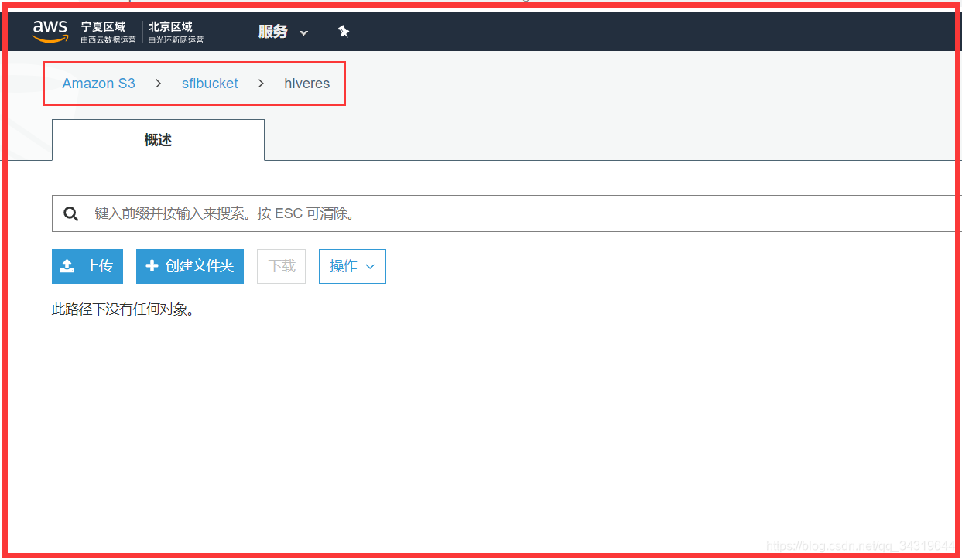
Task: Select the 概述 tab
Action: tap(158, 140)
